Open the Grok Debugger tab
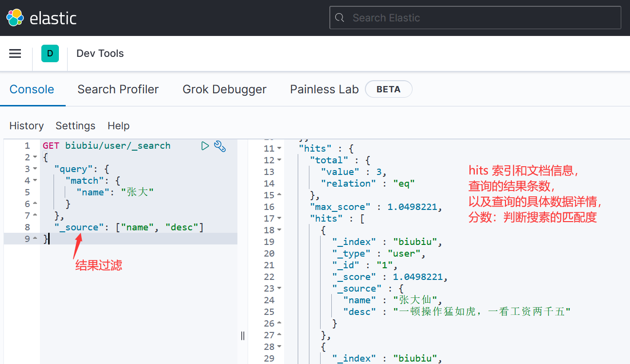Image resolution: width=630 pixels, height=364 pixels. (x=224, y=89)
